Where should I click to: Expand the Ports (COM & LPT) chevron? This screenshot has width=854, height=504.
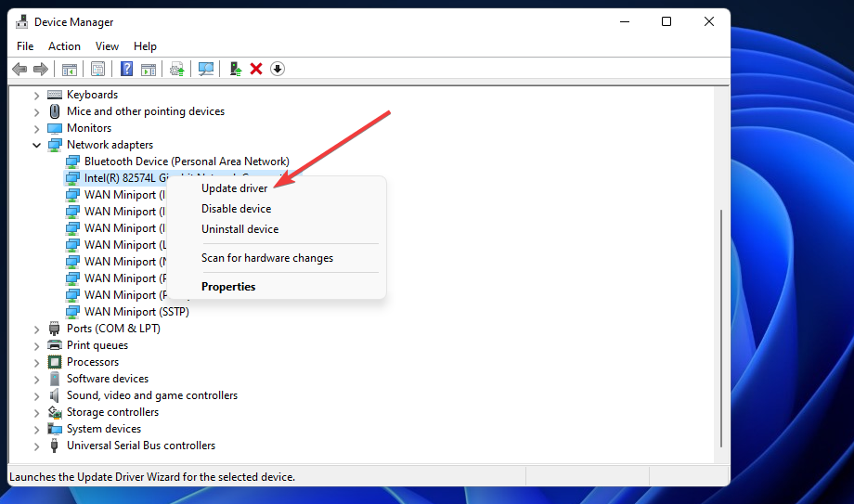pos(36,330)
